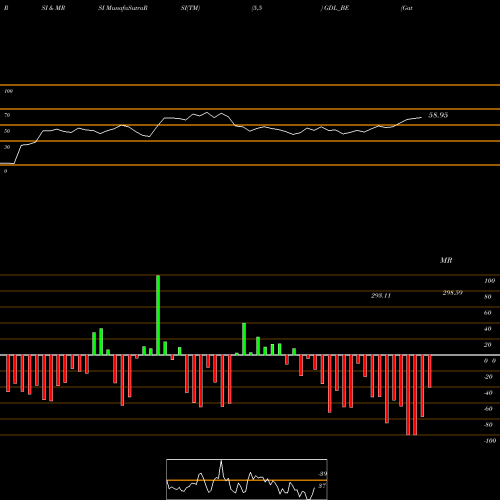Click the -40 label on the MR axis
This screenshot has height=500, width=500.
click(488, 393)
